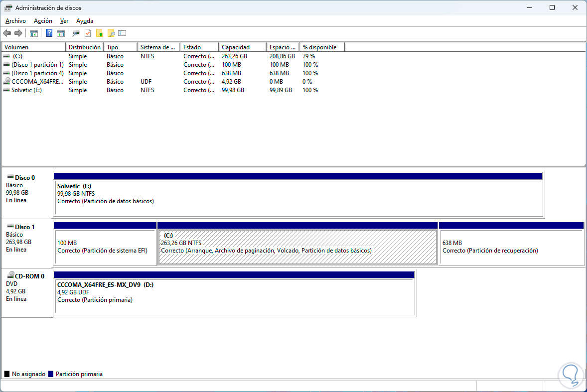Open the Archivo menu
This screenshot has width=587, height=392.
(16, 21)
